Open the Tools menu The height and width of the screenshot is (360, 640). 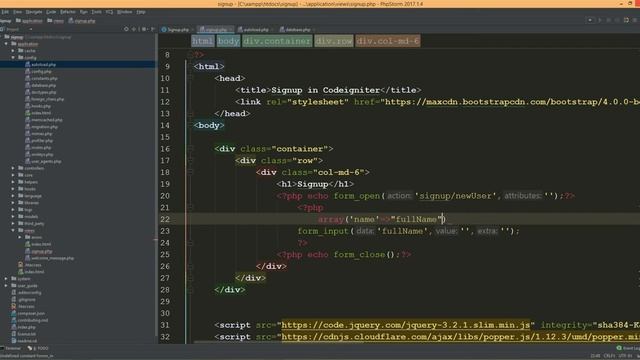[x=96, y=12]
